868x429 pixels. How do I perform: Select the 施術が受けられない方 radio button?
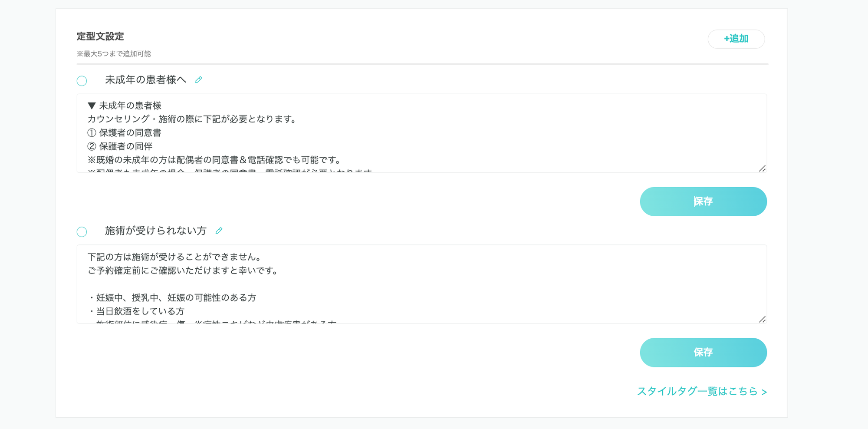(82, 232)
